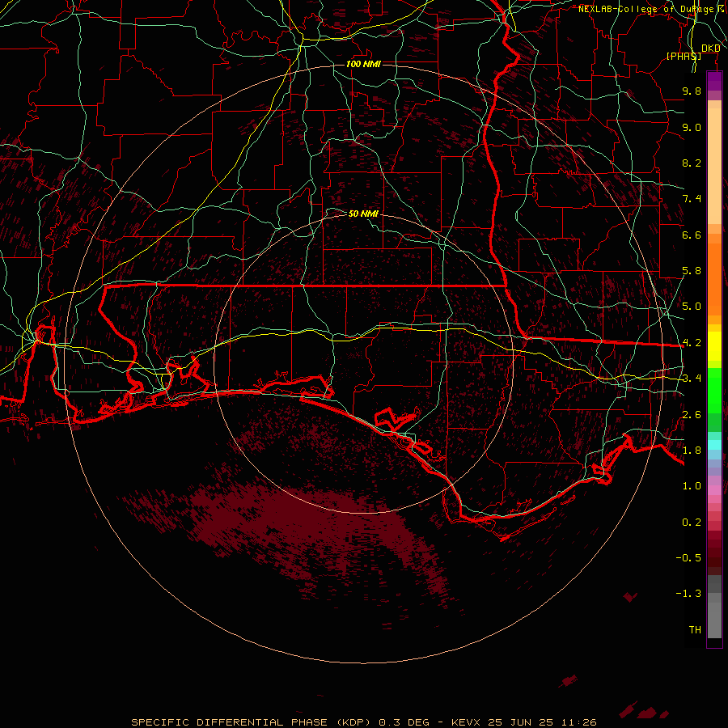728x728 pixels.
Task: Click the 8.2 value on the color scale
Action: pos(692,163)
